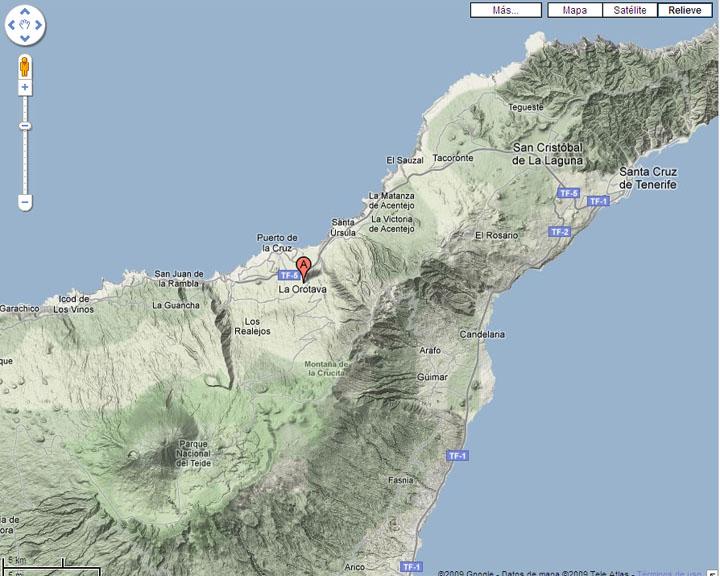Pan the map south with down arrow
Screen dimensions: 720x576
tap(25, 39)
